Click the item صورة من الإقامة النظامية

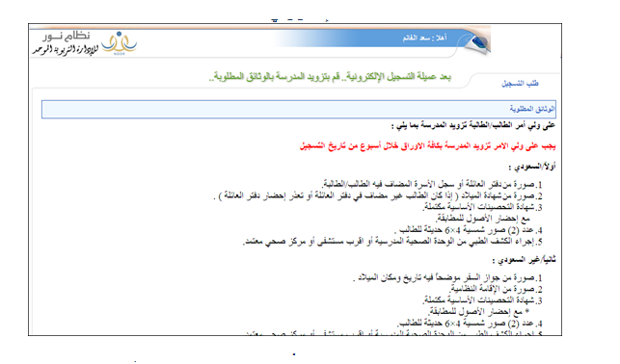(496, 289)
